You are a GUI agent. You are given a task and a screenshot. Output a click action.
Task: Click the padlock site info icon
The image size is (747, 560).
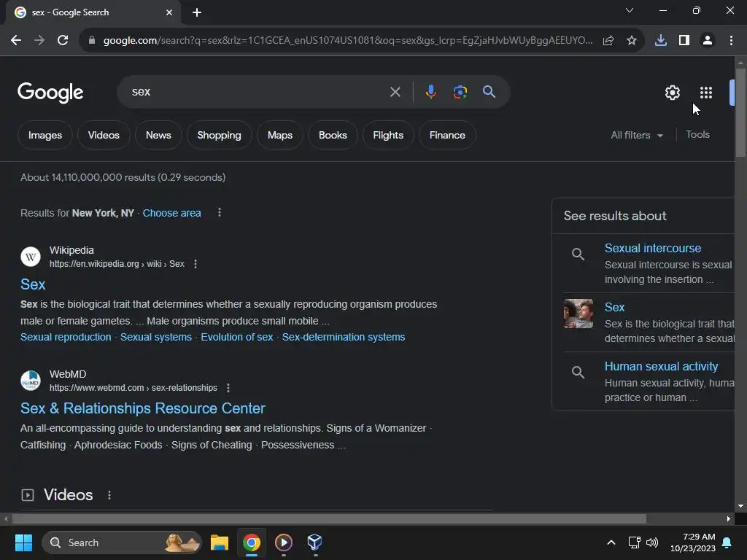point(91,41)
